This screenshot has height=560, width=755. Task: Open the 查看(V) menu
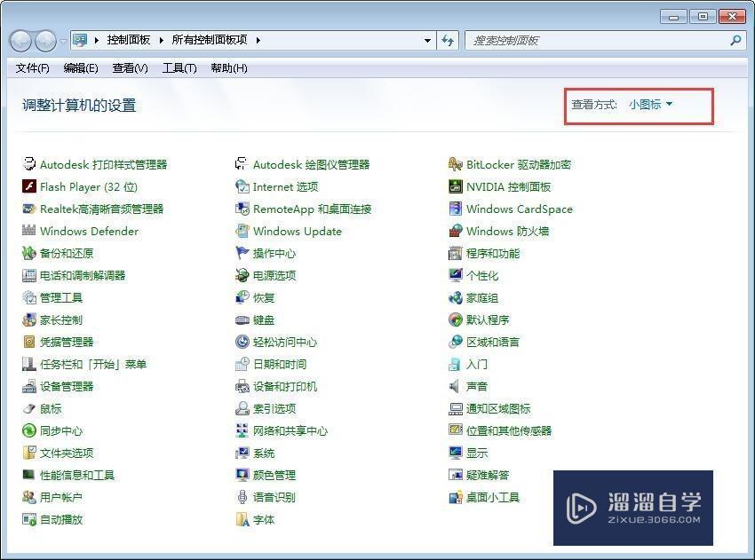(x=130, y=68)
